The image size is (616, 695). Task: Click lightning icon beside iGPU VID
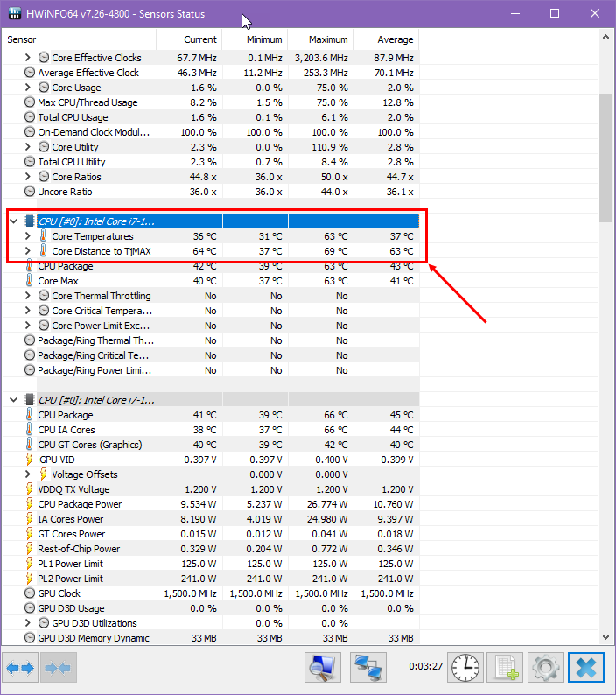(29, 460)
